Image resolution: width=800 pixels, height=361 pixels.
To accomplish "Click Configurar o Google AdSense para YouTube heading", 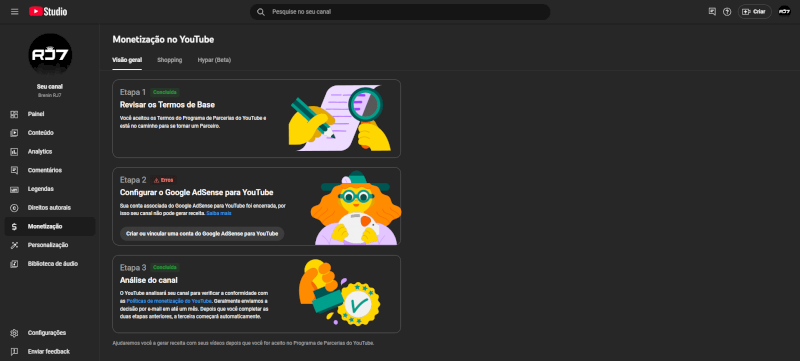I will point(196,192).
